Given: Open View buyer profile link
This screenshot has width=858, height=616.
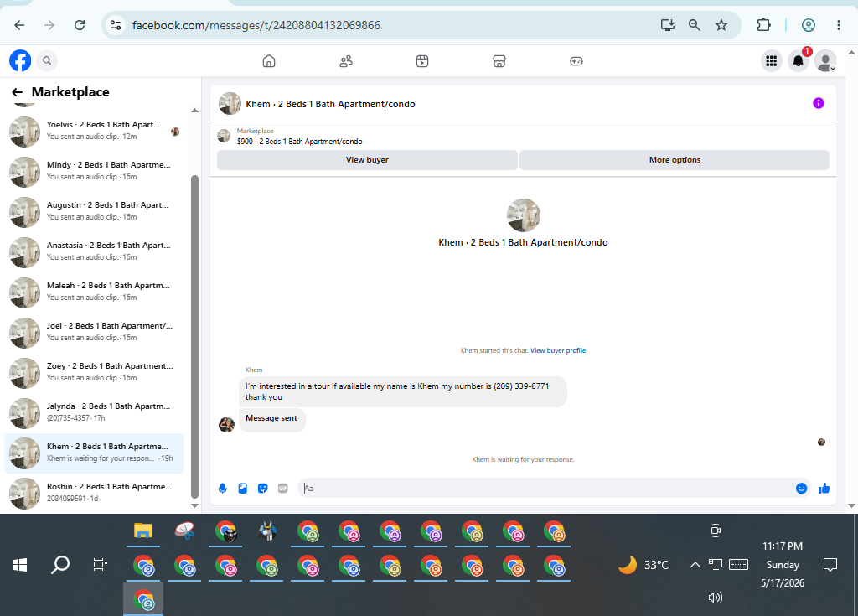Looking at the screenshot, I should tap(557, 351).
